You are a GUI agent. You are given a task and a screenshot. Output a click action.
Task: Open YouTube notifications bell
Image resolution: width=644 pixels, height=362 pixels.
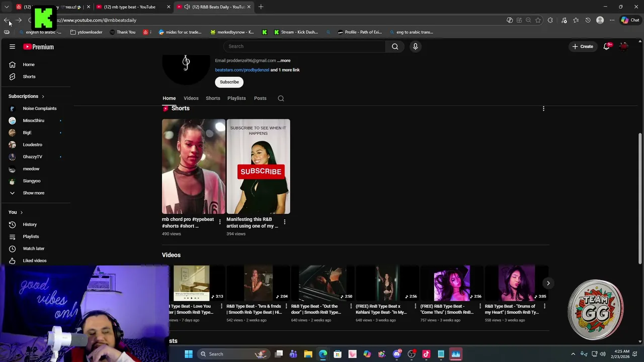607,46
